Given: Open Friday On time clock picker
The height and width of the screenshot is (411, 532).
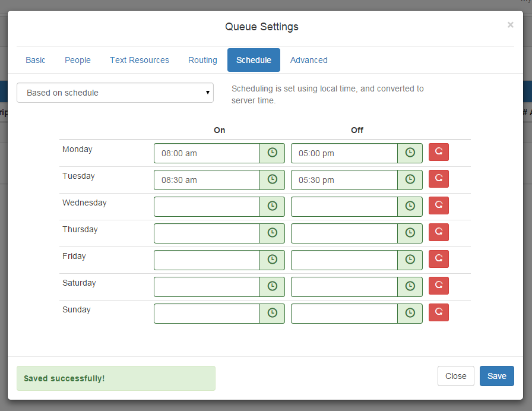Looking at the screenshot, I should click(x=272, y=260).
